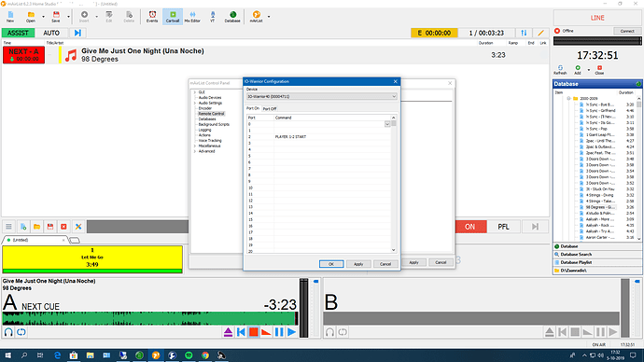
Task: Click the cartwall crossed tools icon
Action: click(78, 227)
